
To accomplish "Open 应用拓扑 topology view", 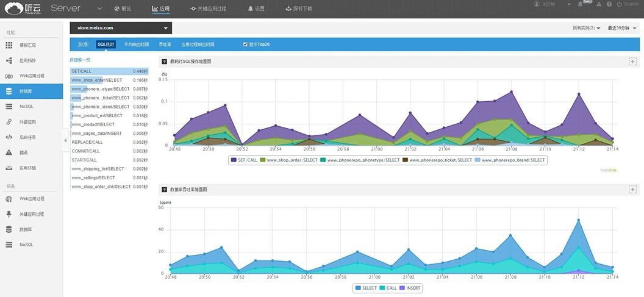I will pos(27,60).
